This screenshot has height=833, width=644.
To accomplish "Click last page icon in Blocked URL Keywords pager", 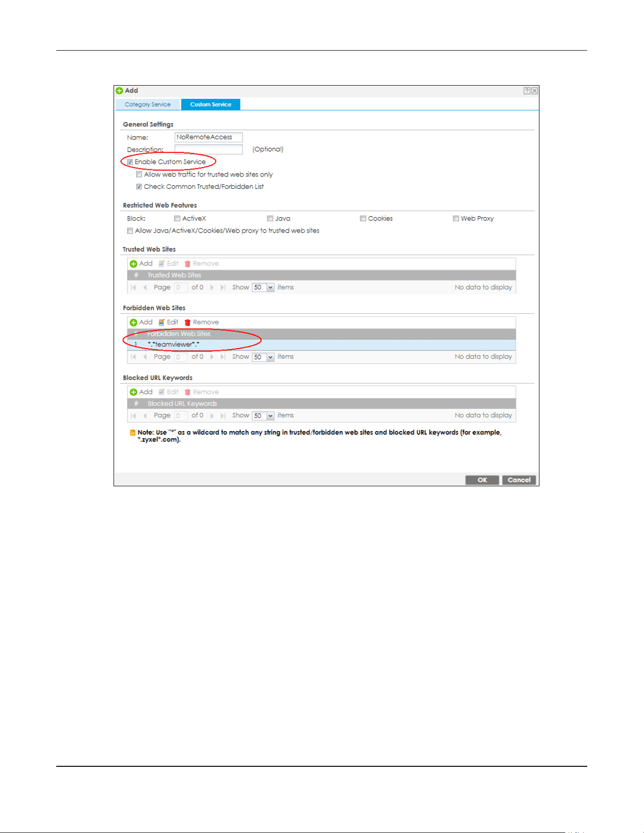I will point(223,416).
